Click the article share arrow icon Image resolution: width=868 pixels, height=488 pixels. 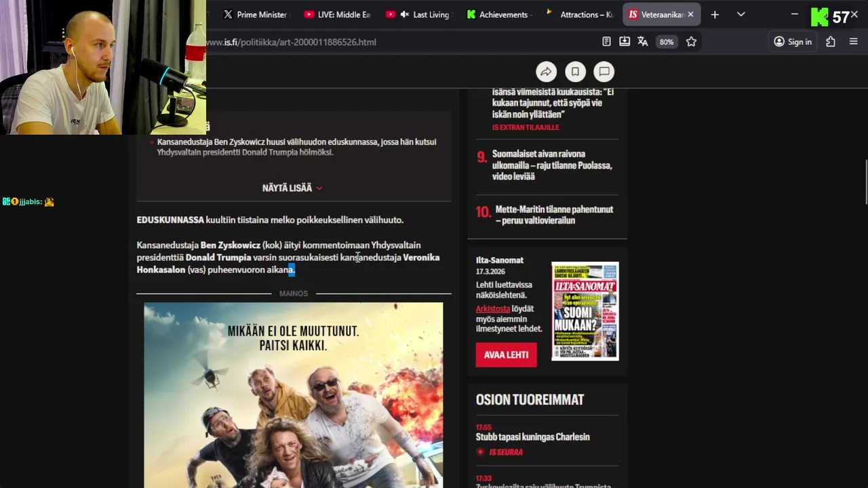546,71
